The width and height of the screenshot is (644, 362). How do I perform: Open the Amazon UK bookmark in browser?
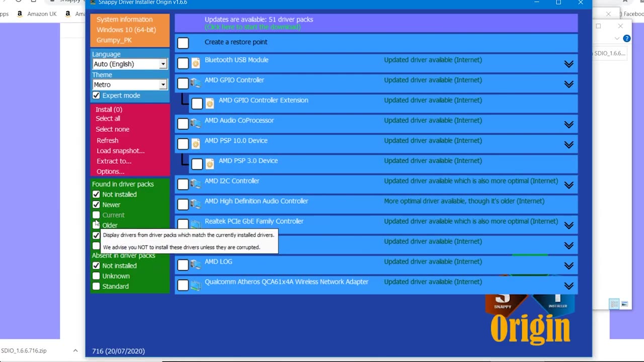(37, 14)
